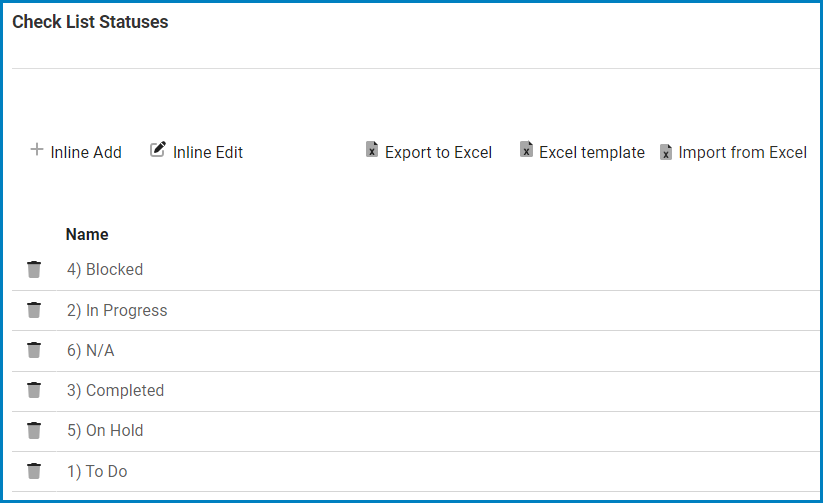
Task: Select the 4) Blocked name cell
Action: pyautogui.click(x=105, y=269)
